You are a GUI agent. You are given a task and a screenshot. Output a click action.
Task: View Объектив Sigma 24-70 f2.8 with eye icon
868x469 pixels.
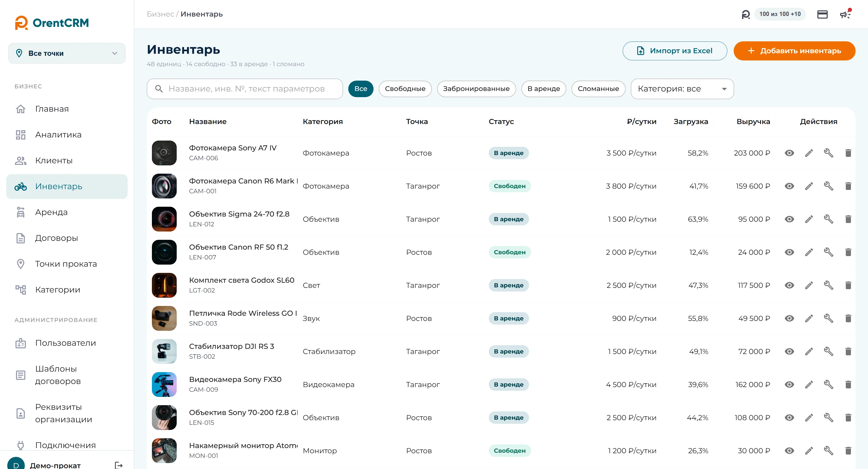pos(789,219)
